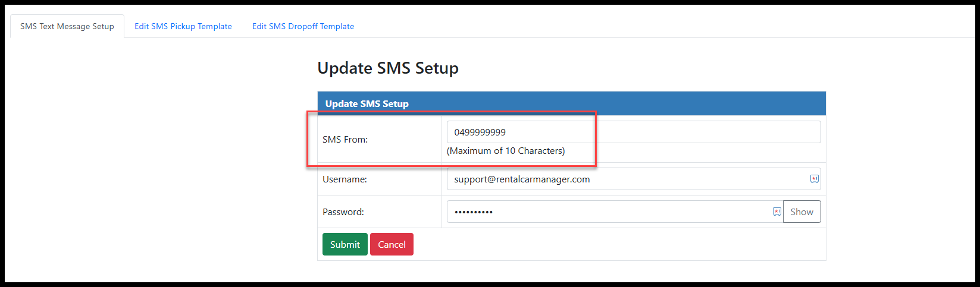
Task: Click password manager icon in Password field
Action: click(777, 212)
